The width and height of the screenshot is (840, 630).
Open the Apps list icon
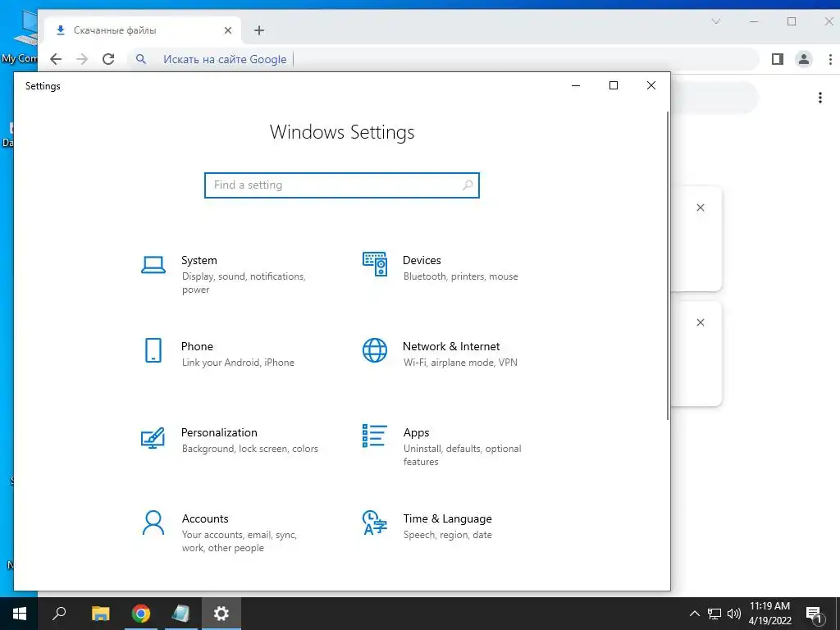(374, 436)
